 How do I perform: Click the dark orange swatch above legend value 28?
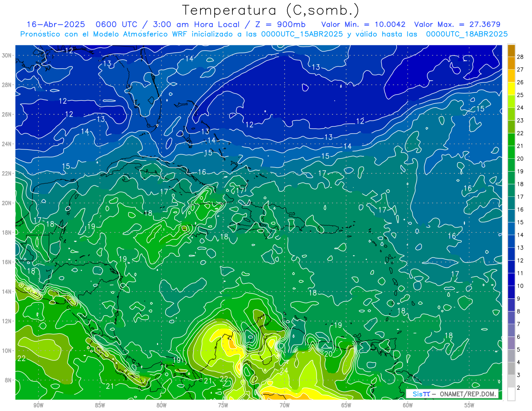pyautogui.click(x=511, y=51)
